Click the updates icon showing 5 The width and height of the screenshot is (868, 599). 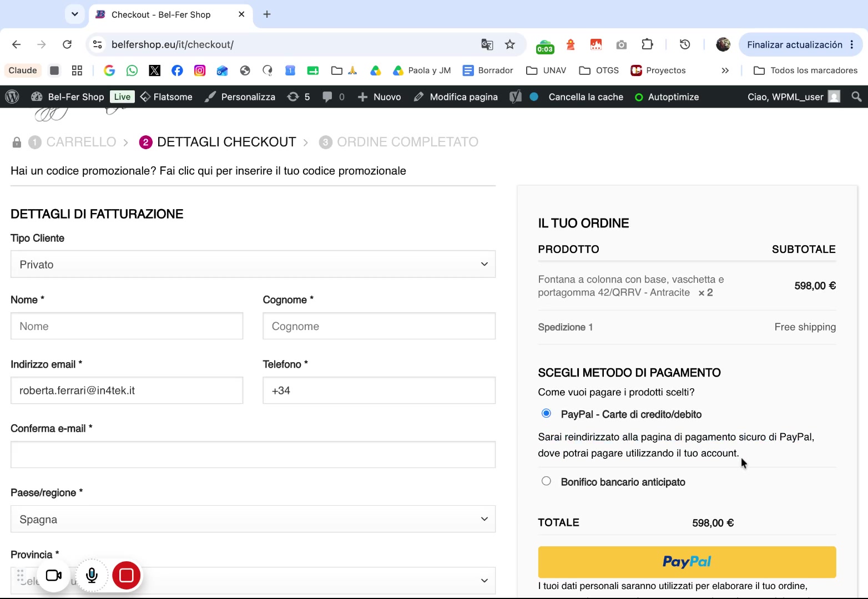(299, 97)
